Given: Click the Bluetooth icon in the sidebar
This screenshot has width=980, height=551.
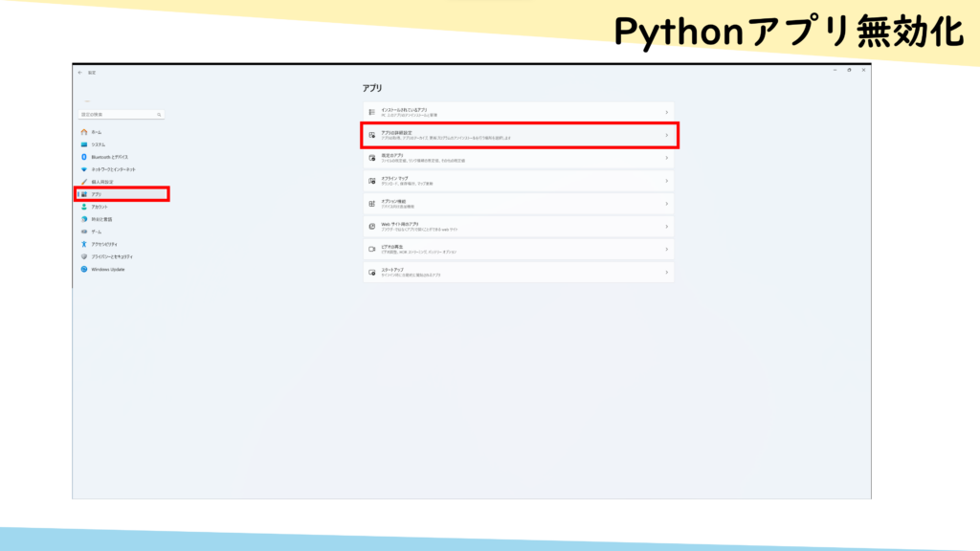Looking at the screenshot, I should tap(84, 157).
